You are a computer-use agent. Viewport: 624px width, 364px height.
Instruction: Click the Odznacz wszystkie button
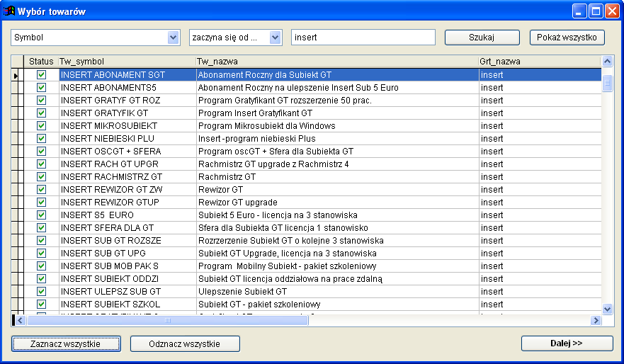(185, 343)
